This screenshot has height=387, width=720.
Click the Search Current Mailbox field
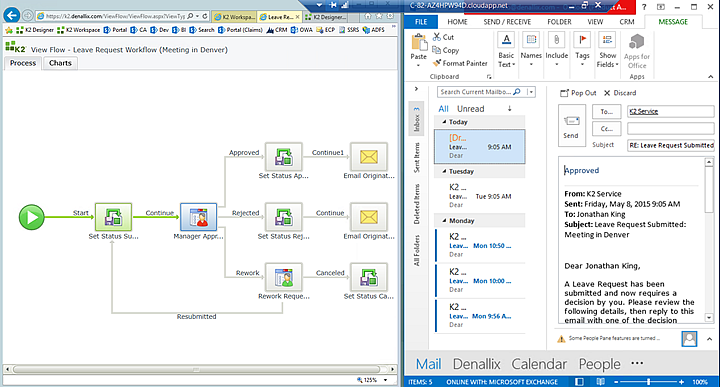tap(476, 92)
